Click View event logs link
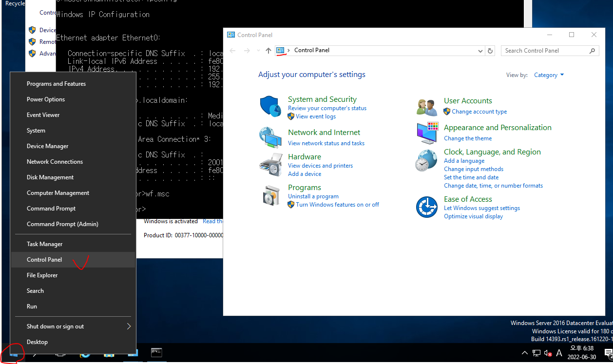Image resolution: width=613 pixels, height=364 pixels. (316, 116)
